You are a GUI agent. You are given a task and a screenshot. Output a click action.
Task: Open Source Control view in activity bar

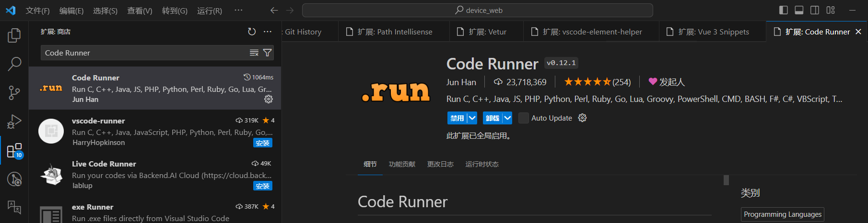pos(14,93)
